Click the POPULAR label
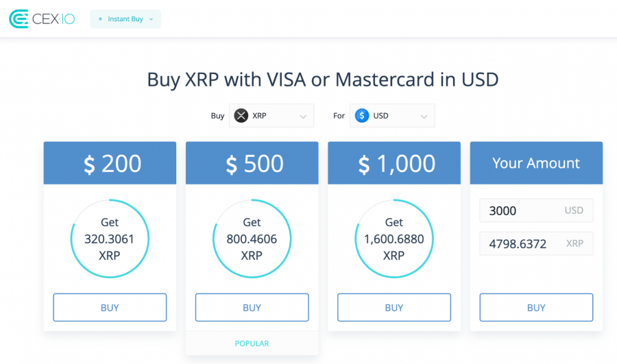The width and height of the screenshot is (617, 364). click(x=252, y=343)
